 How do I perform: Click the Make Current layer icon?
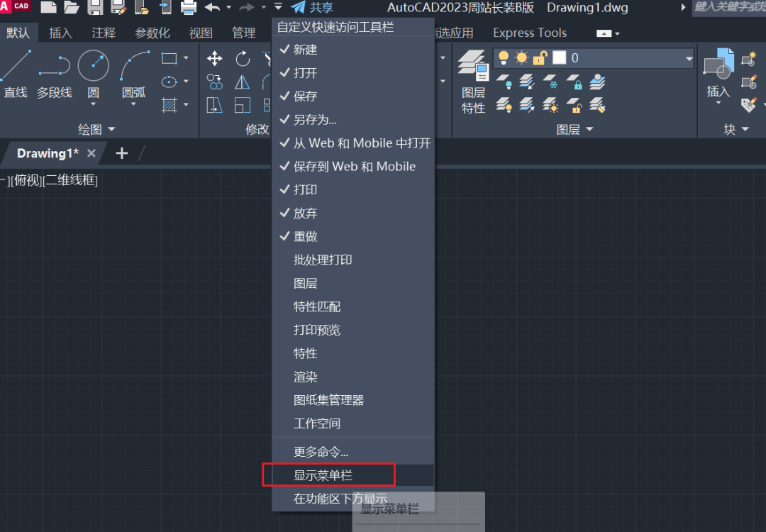pos(597,82)
